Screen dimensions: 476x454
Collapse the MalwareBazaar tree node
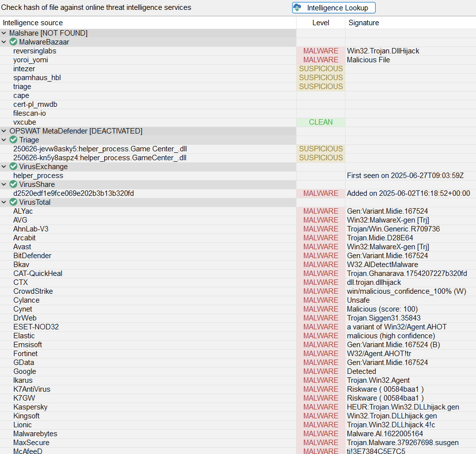tap(4, 42)
